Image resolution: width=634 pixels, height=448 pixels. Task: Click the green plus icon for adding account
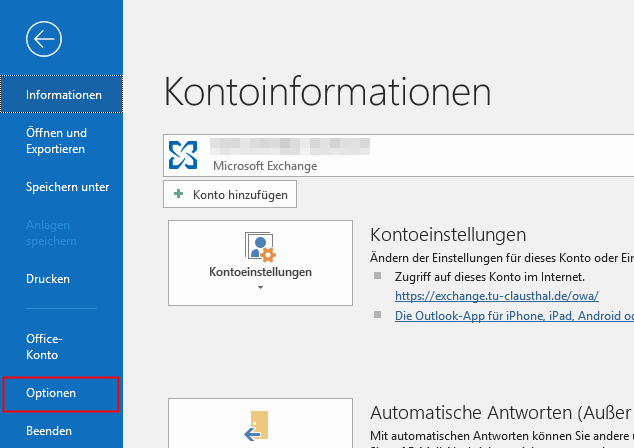[178, 195]
